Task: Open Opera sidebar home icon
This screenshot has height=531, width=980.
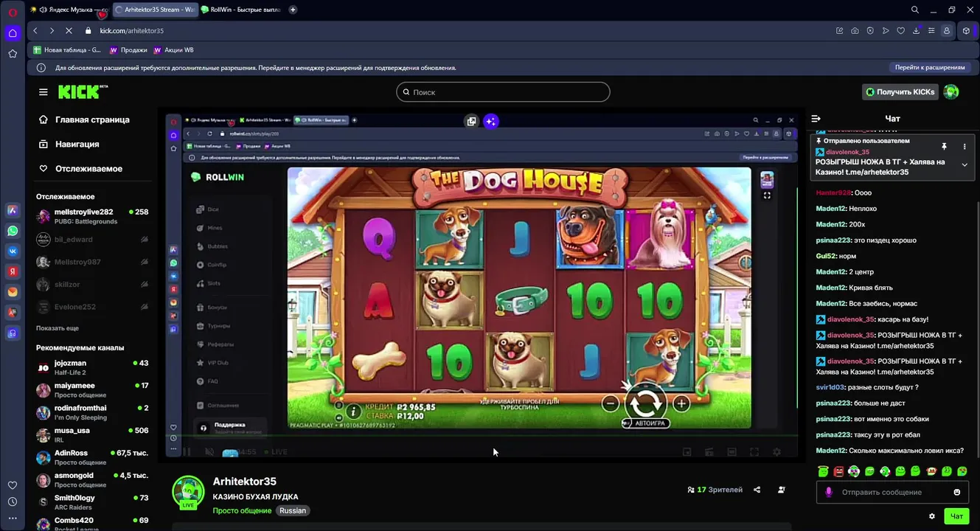Action: (x=13, y=33)
